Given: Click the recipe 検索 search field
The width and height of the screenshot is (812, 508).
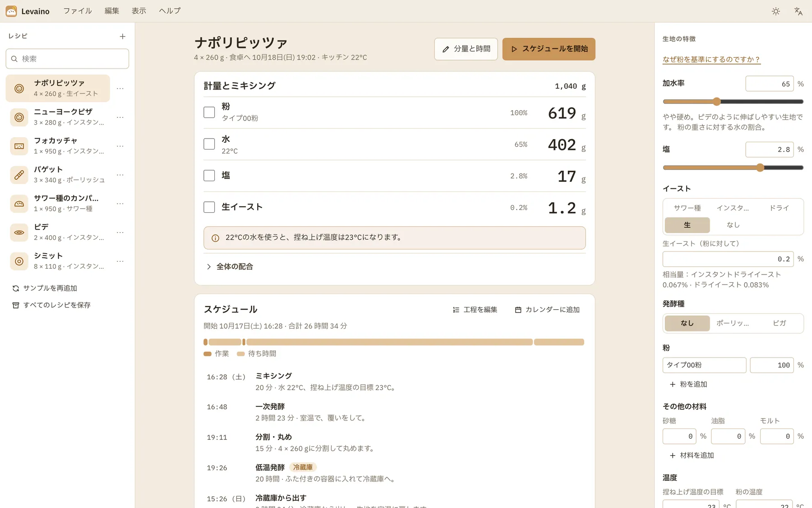Looking at the screenshot, I should [67, 59].
